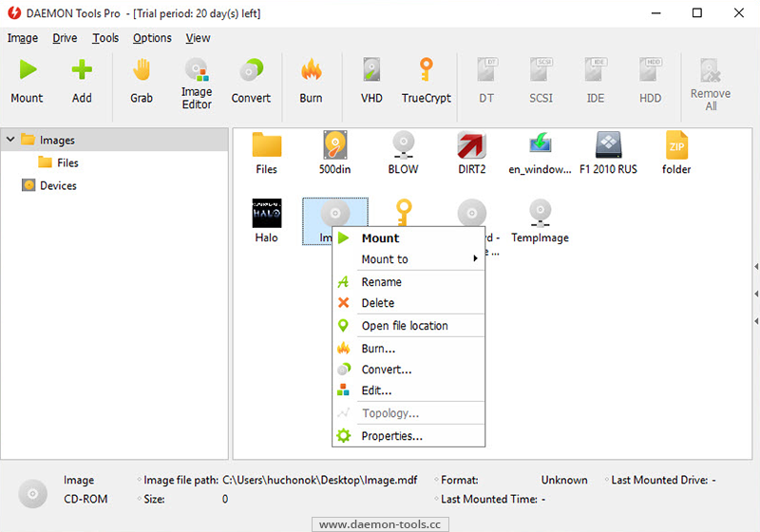This screenshot has width=760, height=532.
Task: Click the HDD drive toolbar icon
Action: coord(650,69)
